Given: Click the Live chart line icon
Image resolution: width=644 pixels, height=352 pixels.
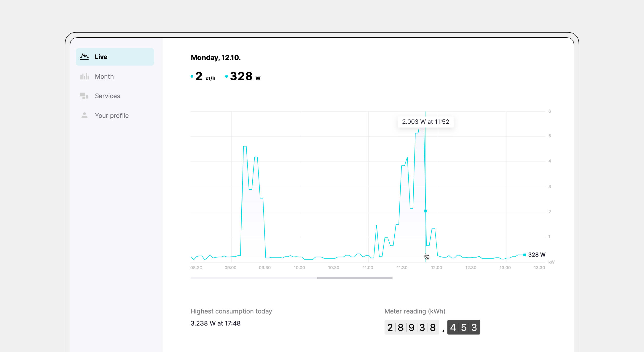Looking at the screenshot, I should pyautogui.click(x=84, y=57).
